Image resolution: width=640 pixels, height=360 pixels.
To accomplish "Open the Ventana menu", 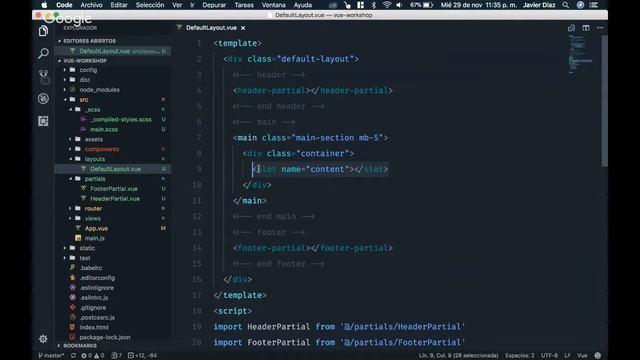I will coord(273,5).
